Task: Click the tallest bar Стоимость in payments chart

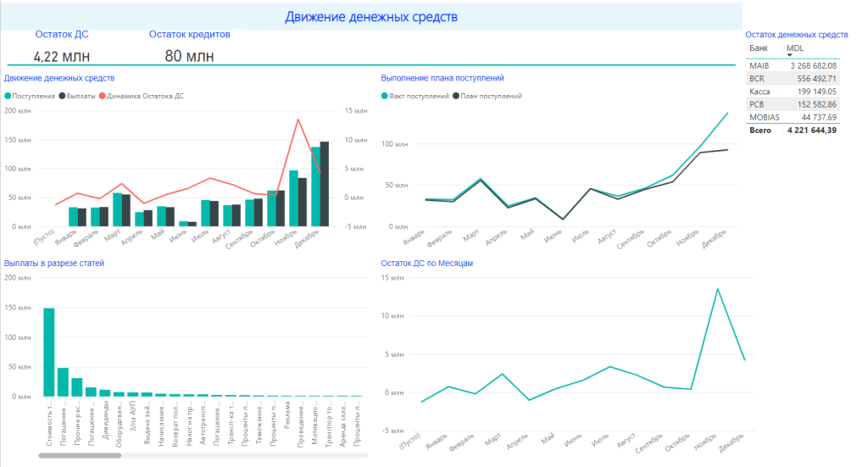Action: point(49,352)
